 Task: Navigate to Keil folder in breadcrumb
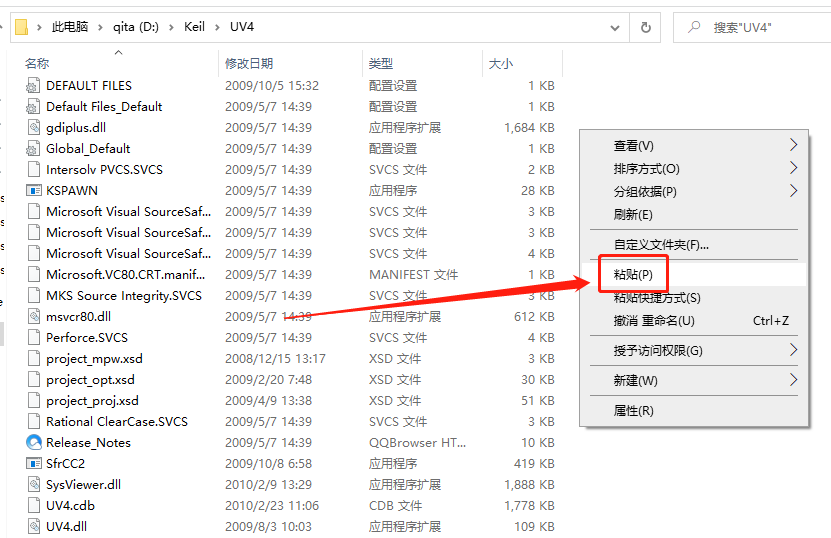(x=195, y=27)
